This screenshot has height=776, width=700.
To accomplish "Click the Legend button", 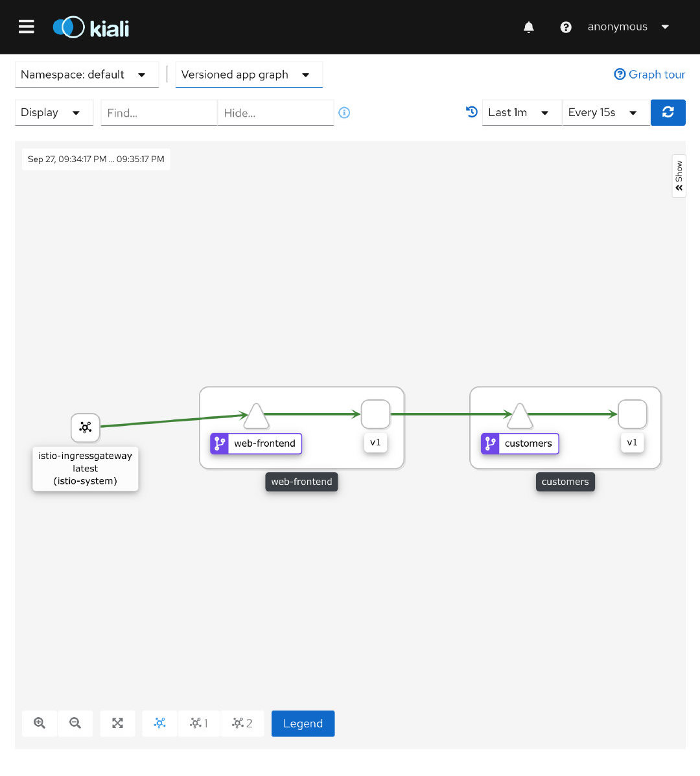I will click(303, 723).
